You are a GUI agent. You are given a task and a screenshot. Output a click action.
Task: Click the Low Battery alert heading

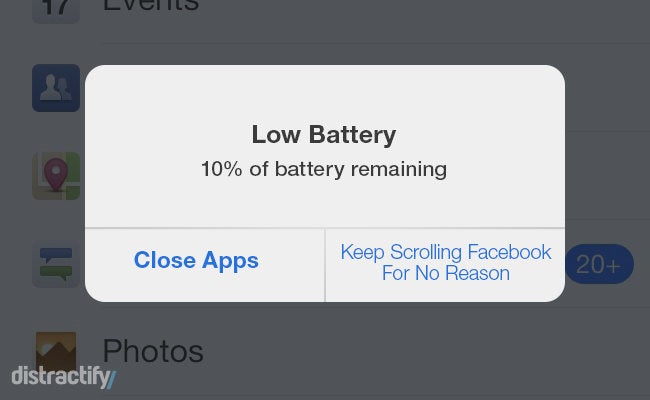pos(324,135)
